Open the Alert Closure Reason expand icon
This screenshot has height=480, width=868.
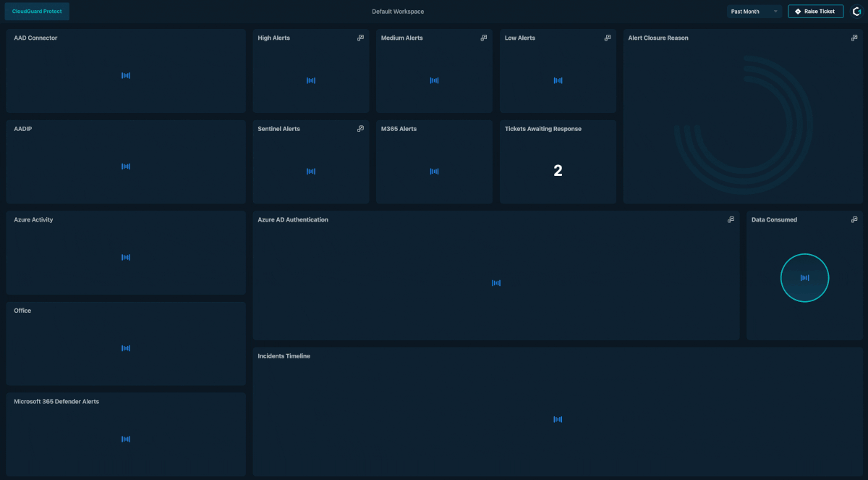pyautogui.click(x=854, y=38)
